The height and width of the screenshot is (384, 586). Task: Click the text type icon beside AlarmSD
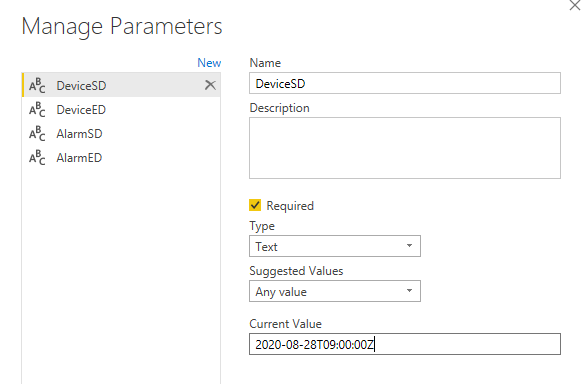[x=37, y=134]
